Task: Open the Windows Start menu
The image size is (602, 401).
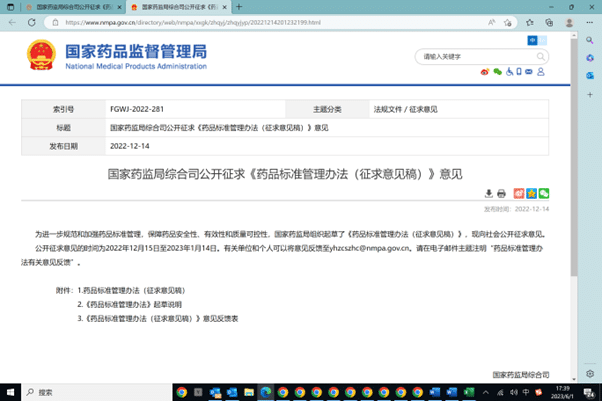Action: 10,392
